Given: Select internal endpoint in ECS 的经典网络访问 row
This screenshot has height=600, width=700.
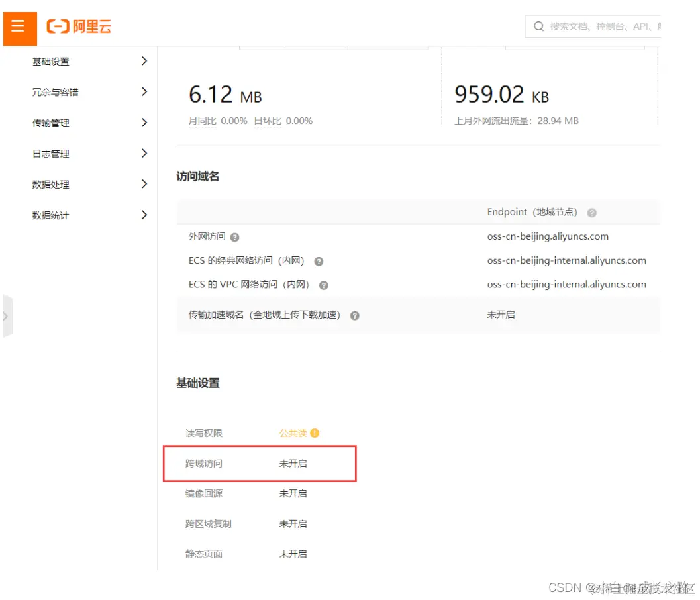Looking at the screenshot, I should tap(566, 261).
